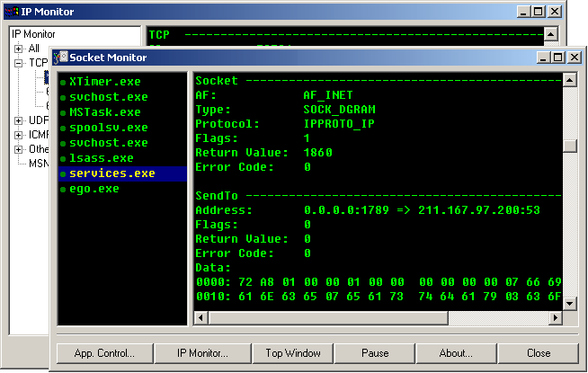This screenshot has height=373, width=588.
Task: Click green dot beside services.exe
Action: pos(63,174)
